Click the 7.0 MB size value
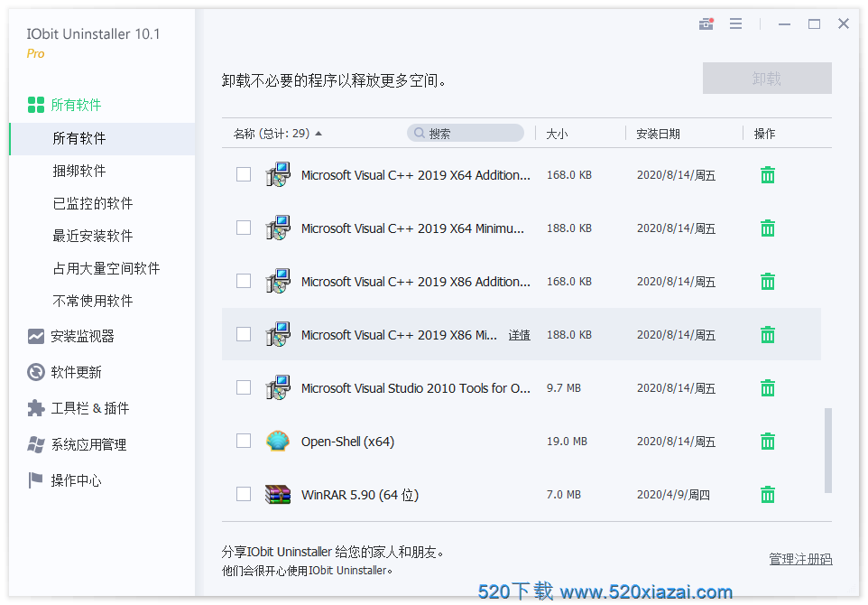This screenshot has height=605, width=868. pos(564,494)
